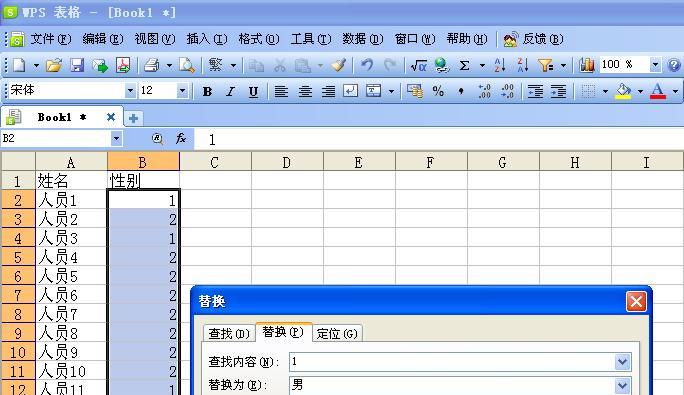Expand the 替换为 history dropdown

[x=622, y=385]
